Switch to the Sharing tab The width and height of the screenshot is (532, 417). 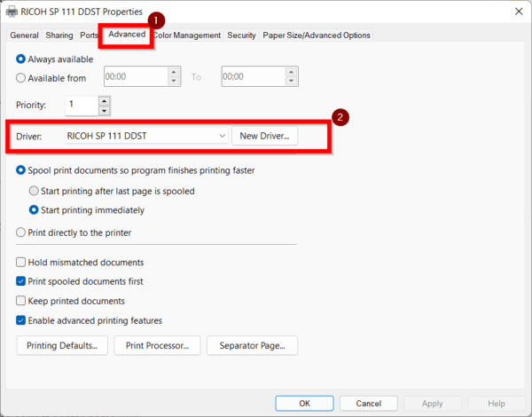point(59,35)
